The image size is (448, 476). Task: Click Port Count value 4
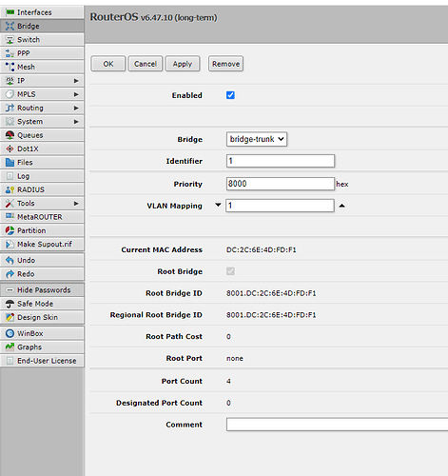[x=228, y=381]
